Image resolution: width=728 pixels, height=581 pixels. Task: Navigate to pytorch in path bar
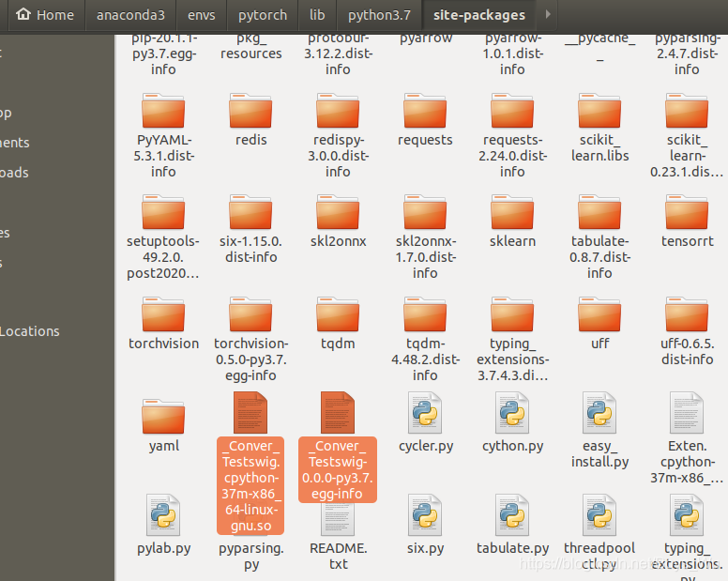tap(263, 15)
